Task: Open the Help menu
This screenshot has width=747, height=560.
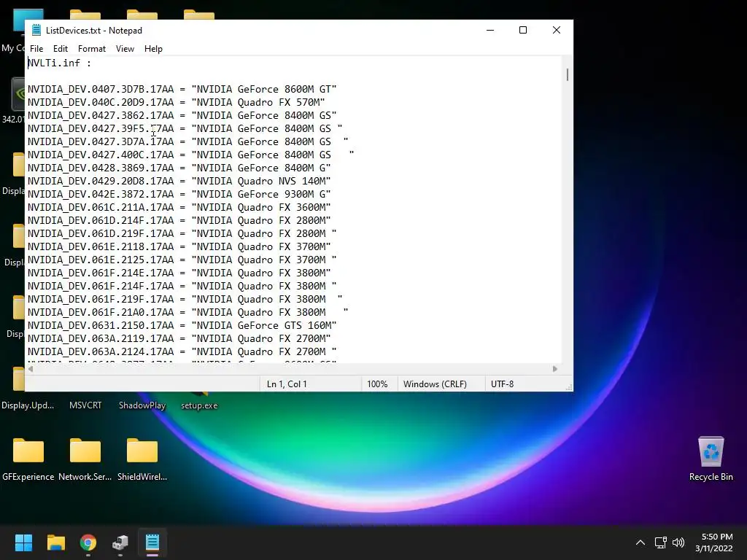Action: [153, 49]
